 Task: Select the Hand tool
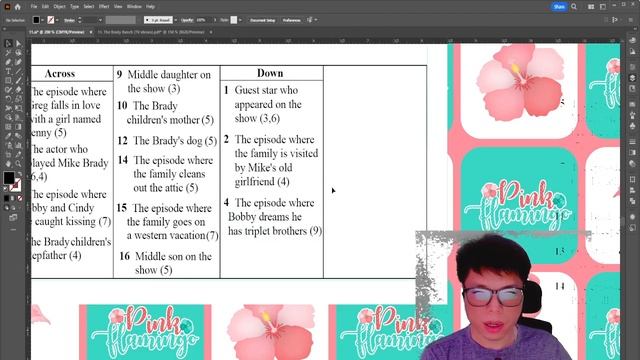click(8, 164)
